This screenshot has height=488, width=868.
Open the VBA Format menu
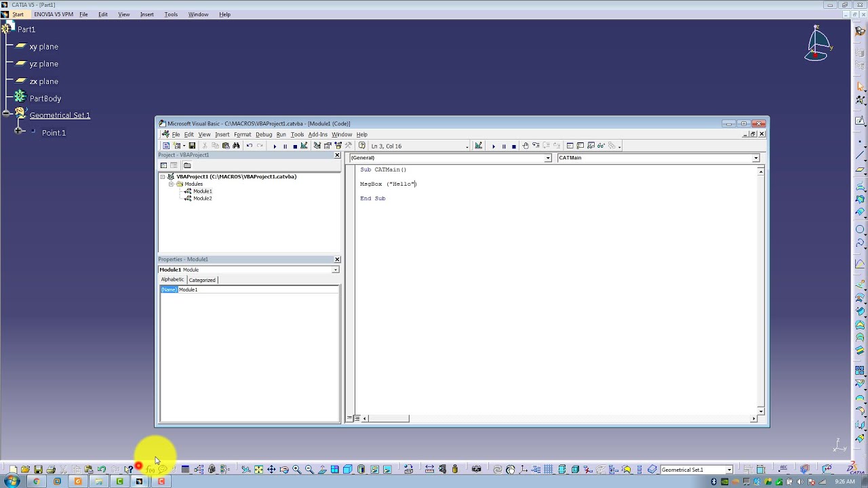242,134
